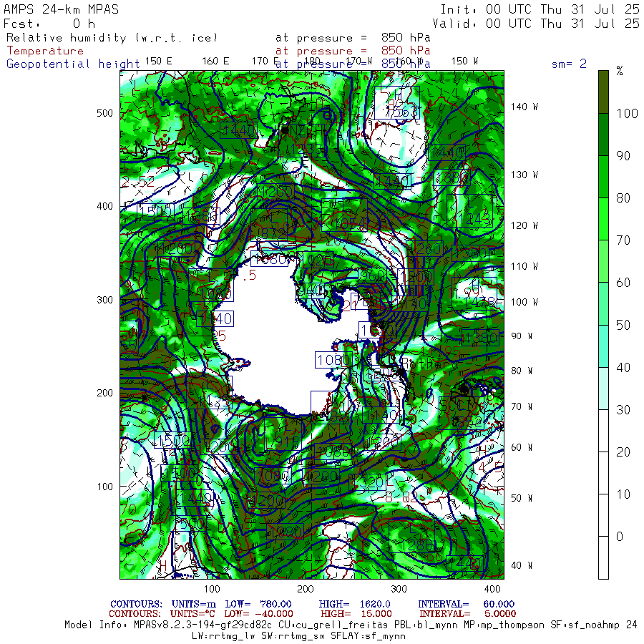The width and height of the screenshot is (644, 644).
Task: Select the "110 W" longitude label
Action: tap(524, 267)
